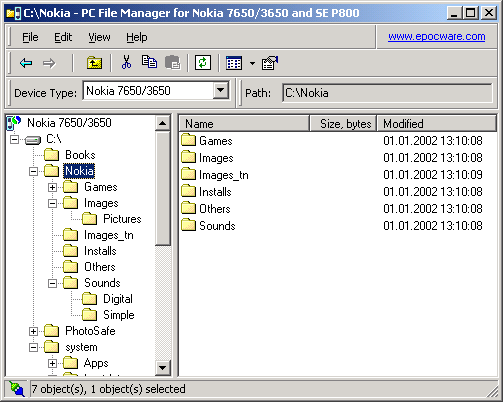Refresh the file list
503x402 pixels.
pos(203,62)
